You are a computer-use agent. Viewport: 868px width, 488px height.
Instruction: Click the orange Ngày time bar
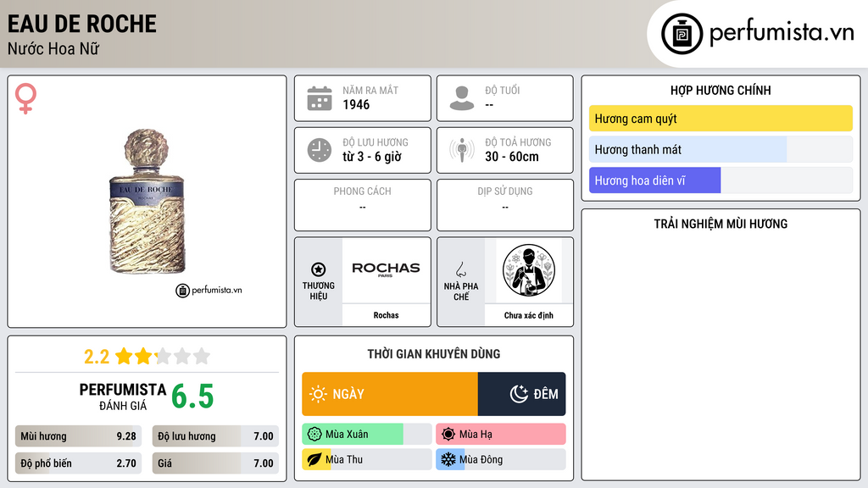(x=390, y=394)
